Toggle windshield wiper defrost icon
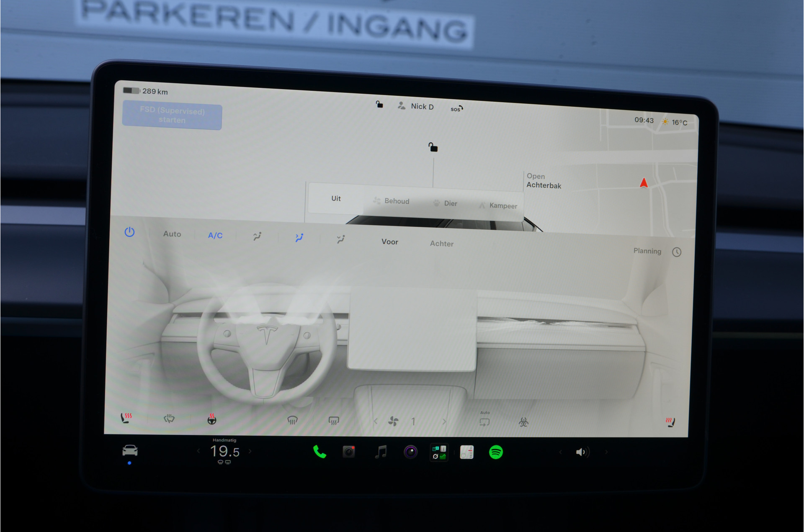The height and width of the screenshot is (532, 804). (x=169, y=418)
